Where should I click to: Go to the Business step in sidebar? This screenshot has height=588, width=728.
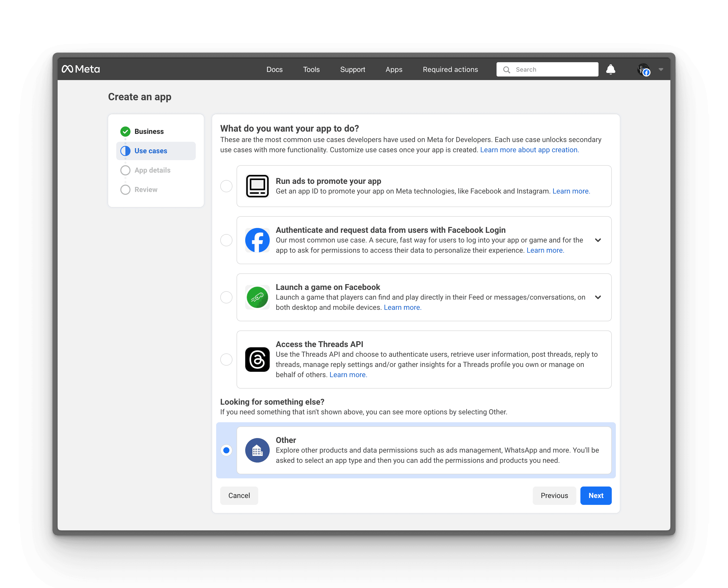tap(149, 131)
